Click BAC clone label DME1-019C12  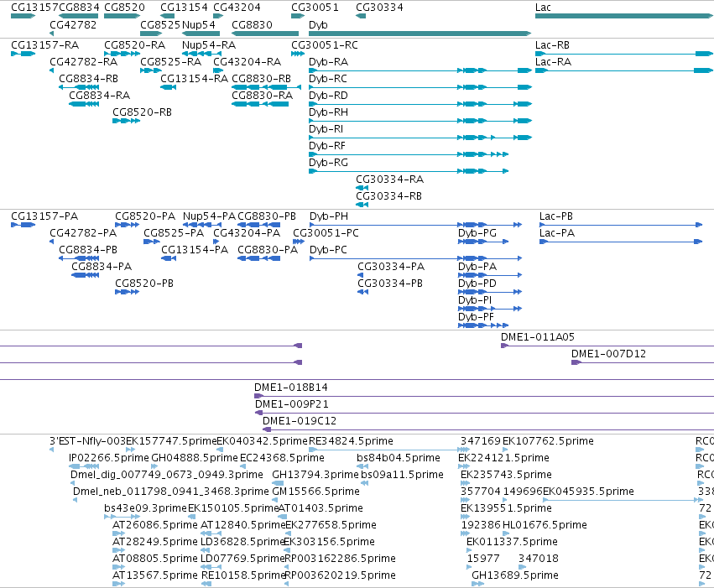[300, 421]
